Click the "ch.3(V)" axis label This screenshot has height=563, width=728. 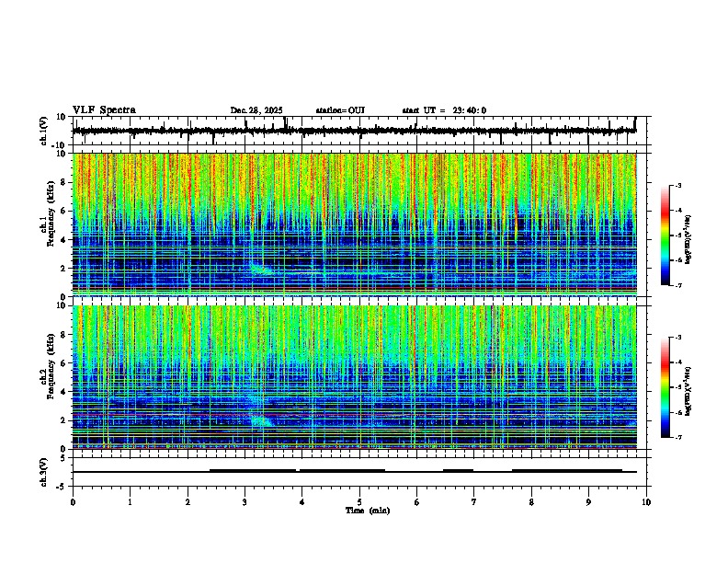(44, 472)
